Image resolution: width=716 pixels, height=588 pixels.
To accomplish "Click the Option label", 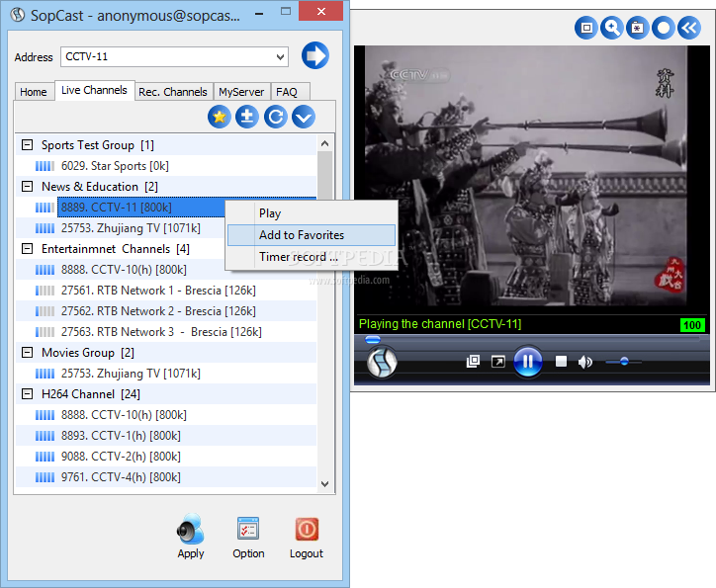I will (248, 553).
